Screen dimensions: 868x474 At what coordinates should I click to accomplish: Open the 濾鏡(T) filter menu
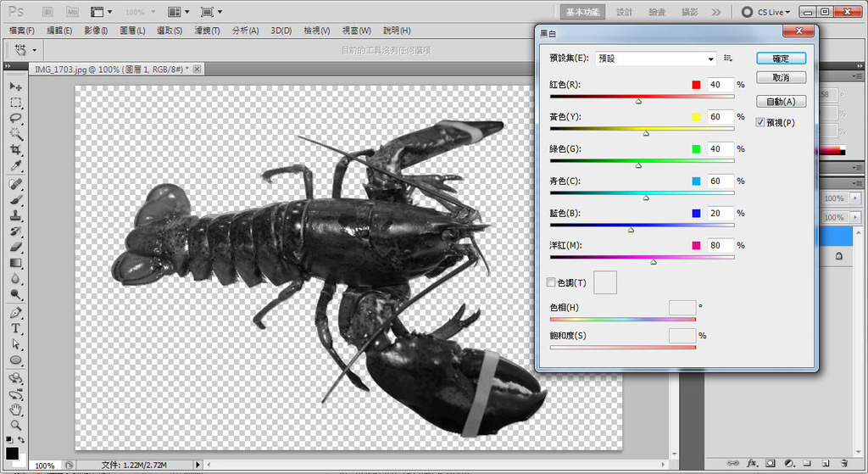(x=207, y=31)
